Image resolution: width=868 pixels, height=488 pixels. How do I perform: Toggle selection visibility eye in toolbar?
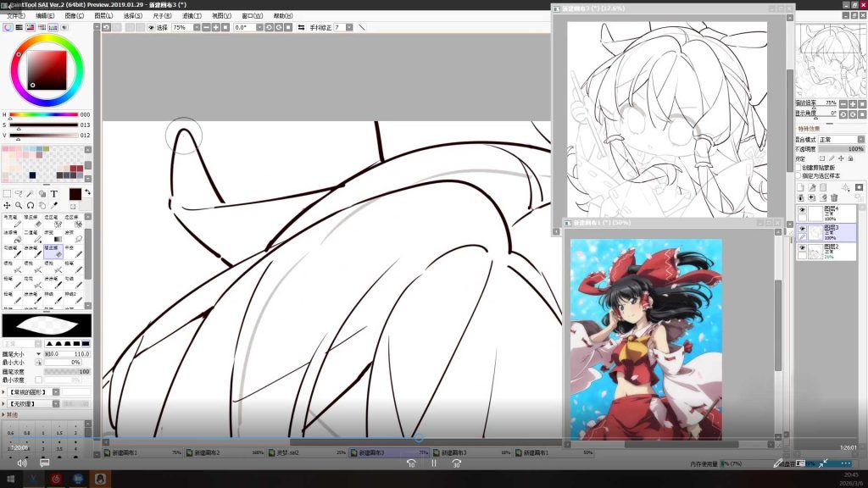(151, 27)
